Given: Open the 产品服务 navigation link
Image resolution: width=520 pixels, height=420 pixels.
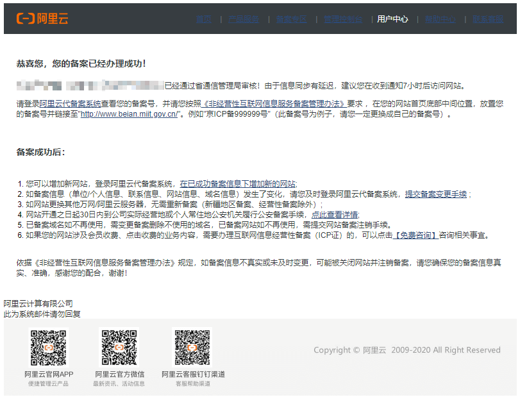Looking at the screenshot, I should [x=244, y=19].
